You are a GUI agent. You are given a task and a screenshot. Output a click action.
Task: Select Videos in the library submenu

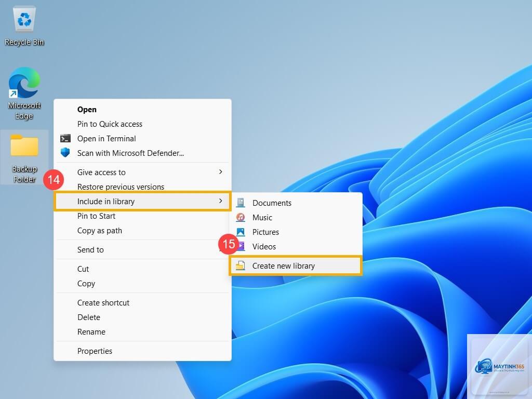pyautogui.click(x=296, y=247)
